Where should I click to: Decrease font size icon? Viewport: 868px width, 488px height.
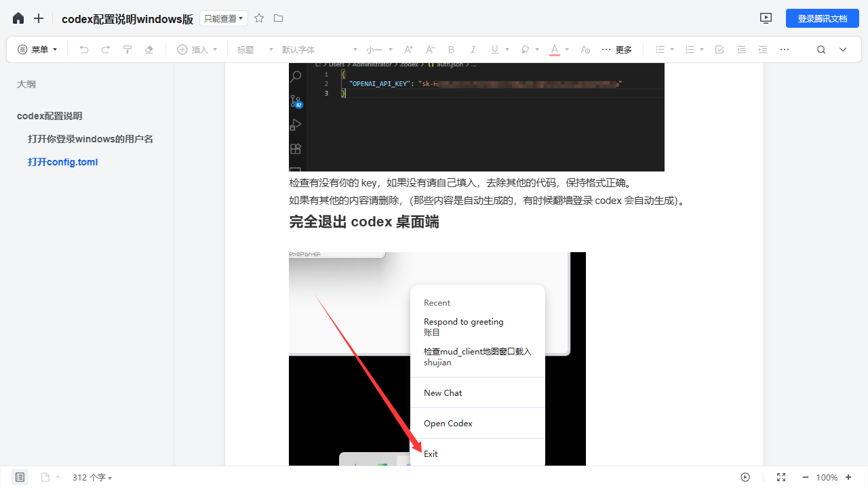430,49
